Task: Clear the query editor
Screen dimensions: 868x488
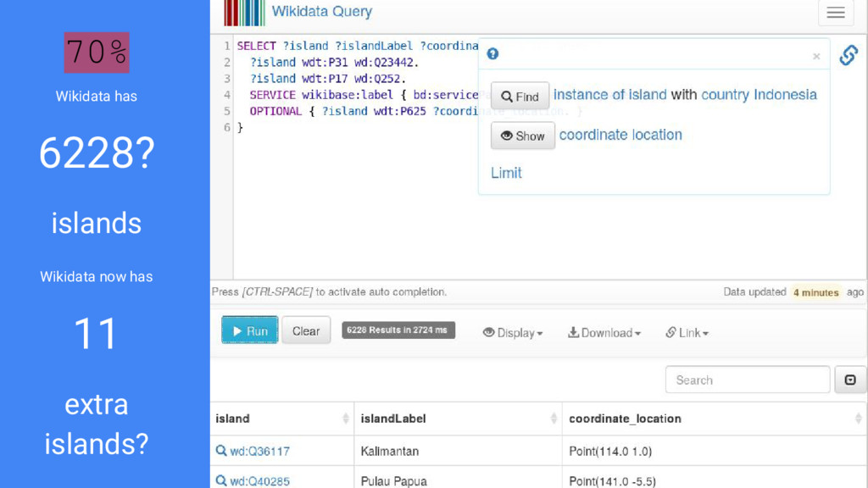Action: tap(306, 330)
